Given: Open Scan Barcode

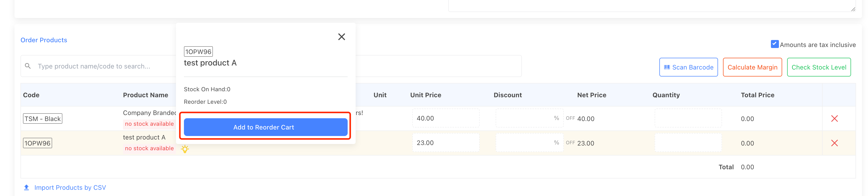Looking at the screenshot, I should click(688, 67).
